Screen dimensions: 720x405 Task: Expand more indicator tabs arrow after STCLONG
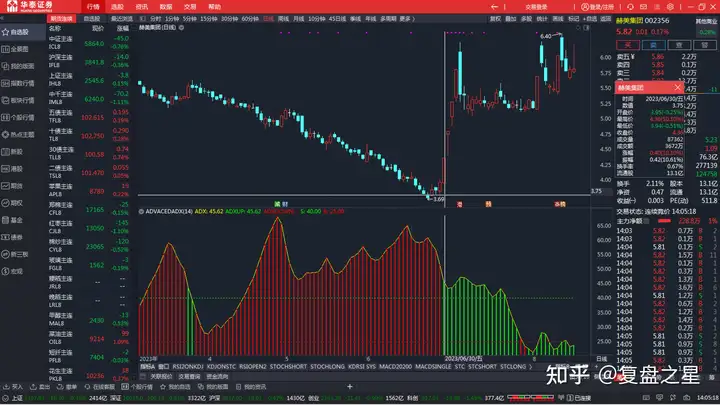click(x=531, y=366)
